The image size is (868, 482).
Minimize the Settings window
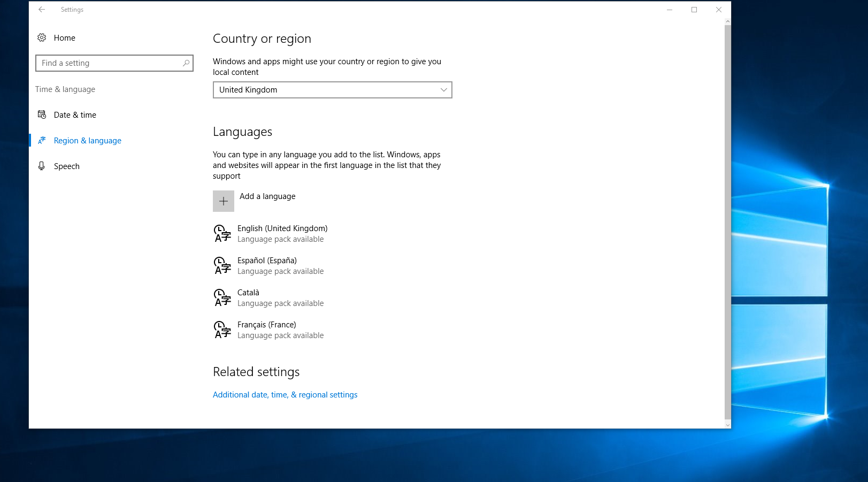(670, 10)
